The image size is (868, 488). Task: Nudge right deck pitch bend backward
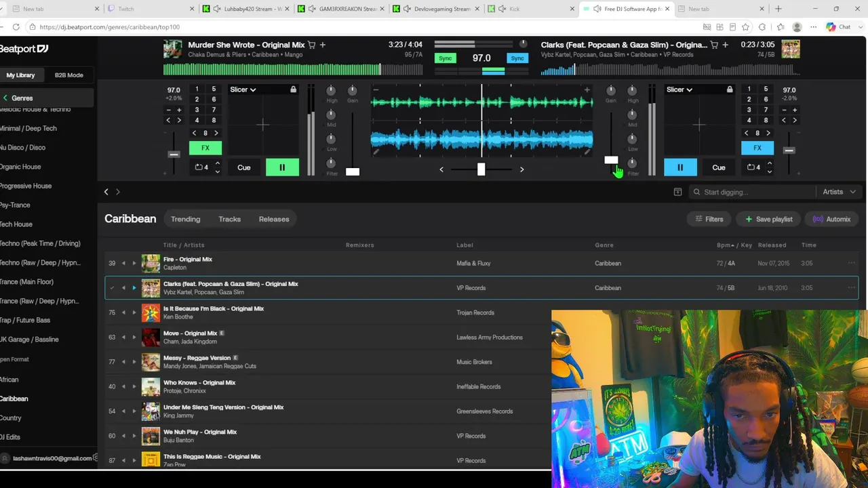point(784,121)
